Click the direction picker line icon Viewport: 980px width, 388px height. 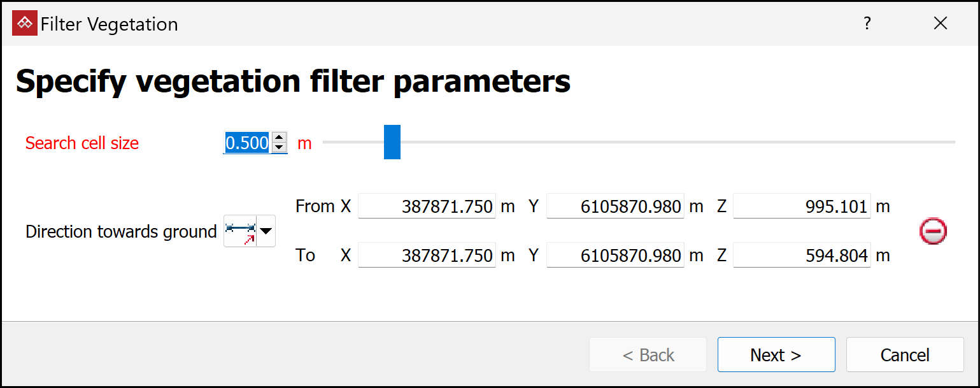(x=241, y=231)
